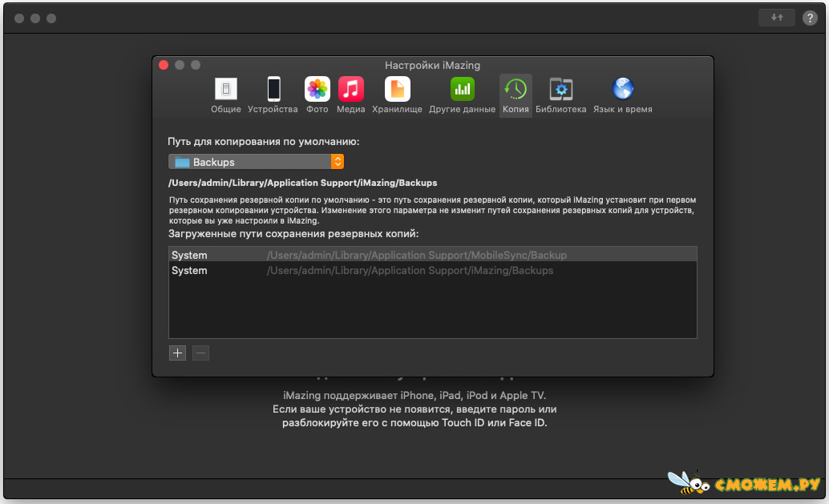829x504 pixels.
Task: Add a backup location with plus button
Action: (178, 353)
